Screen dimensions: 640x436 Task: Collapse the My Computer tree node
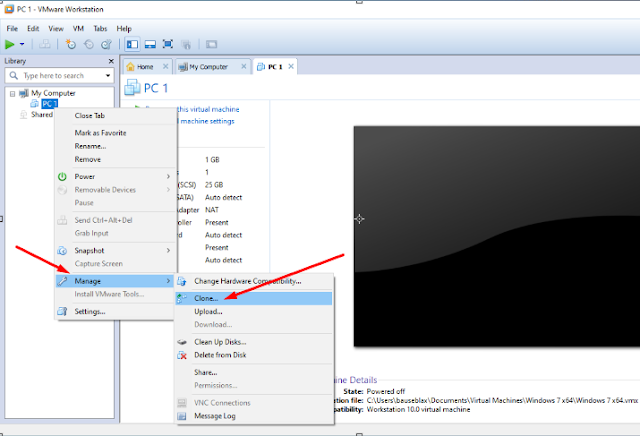(x=12, y=94)
